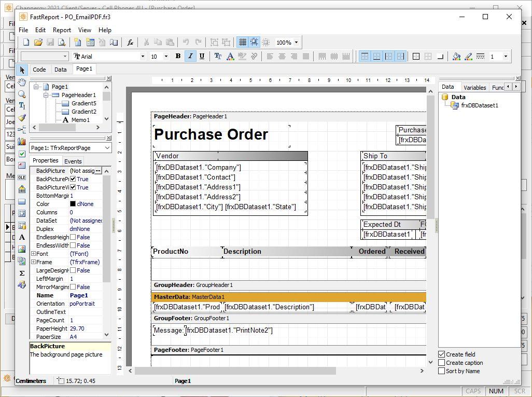Toggle the align to grid icon

tap(254, 42)
